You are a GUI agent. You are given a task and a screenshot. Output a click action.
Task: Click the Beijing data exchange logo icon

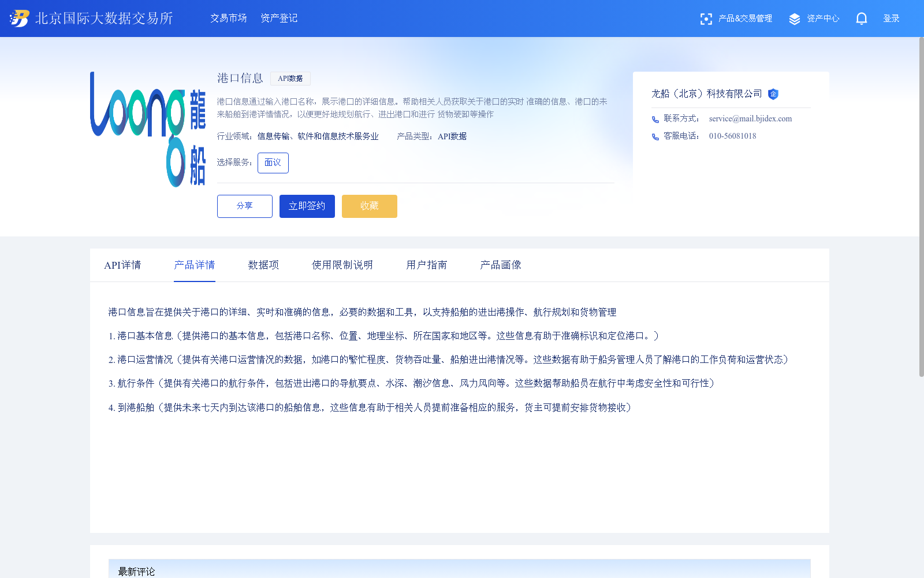click(x=20, y=18)
